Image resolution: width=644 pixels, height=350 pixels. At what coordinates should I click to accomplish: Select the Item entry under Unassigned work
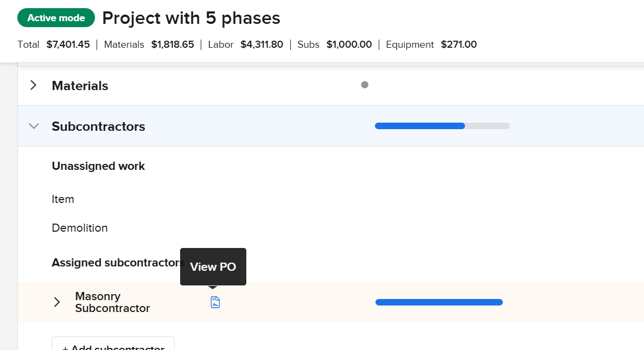pyautogui.click(x=63, y=199)
